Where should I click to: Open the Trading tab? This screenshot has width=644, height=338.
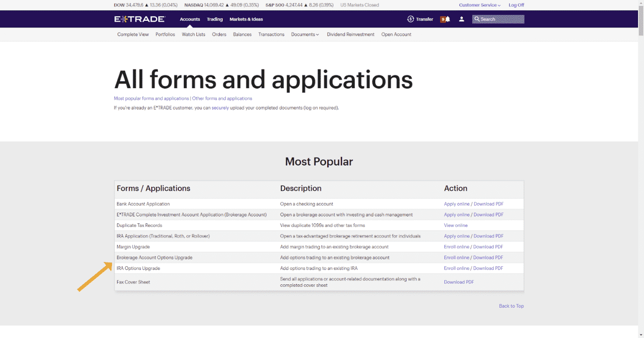[215, 19]
